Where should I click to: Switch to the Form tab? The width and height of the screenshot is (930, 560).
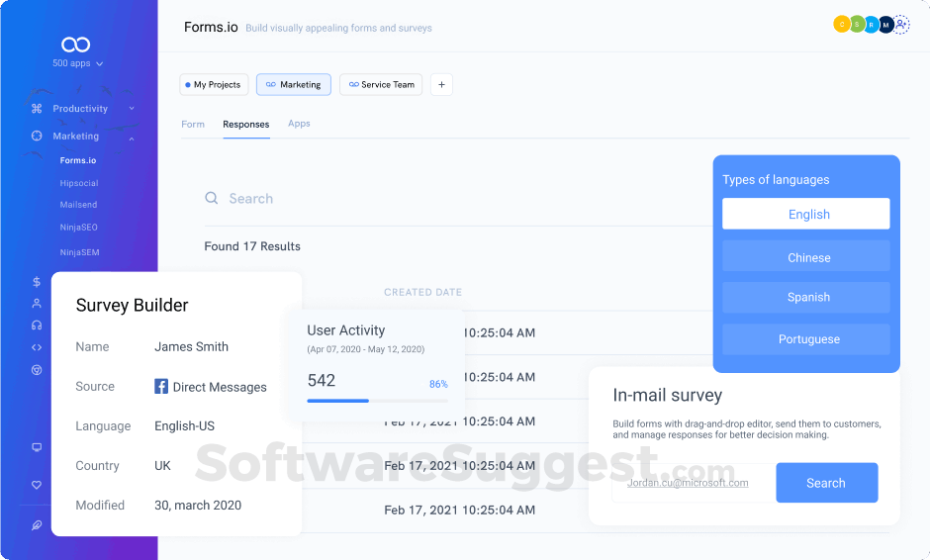(193, 124)
